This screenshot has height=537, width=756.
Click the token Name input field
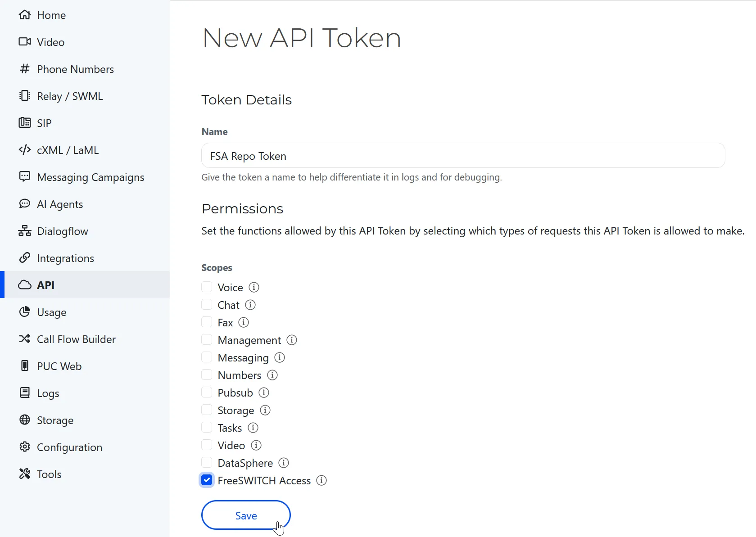[x=463, y=155]
